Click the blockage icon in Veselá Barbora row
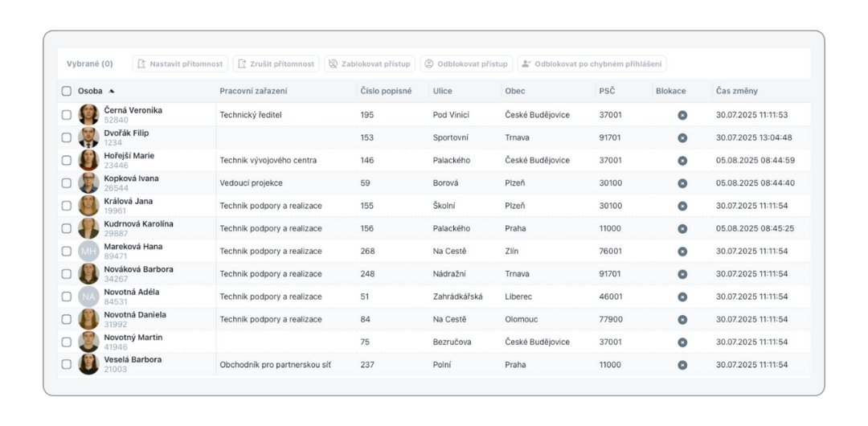Image resolution: width=868 pixels, height=426 pixels. (x=682, y=365)
